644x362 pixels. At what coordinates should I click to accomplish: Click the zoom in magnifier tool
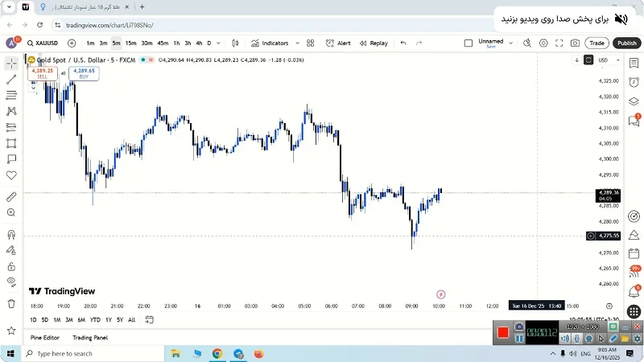11,212
